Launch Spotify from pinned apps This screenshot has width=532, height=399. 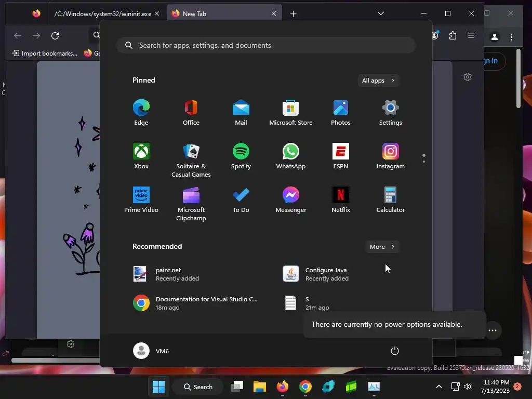(241, 156)
